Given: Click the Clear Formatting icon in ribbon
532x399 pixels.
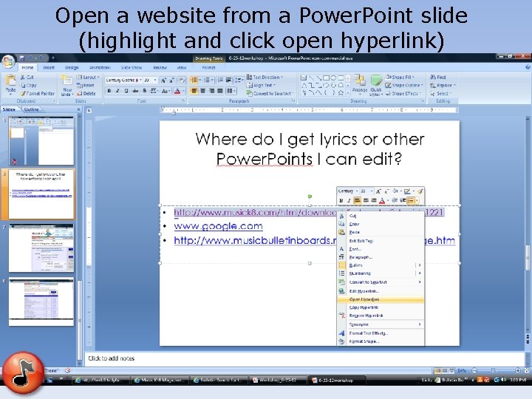Looking at the screenshot, I should point(182,80).
